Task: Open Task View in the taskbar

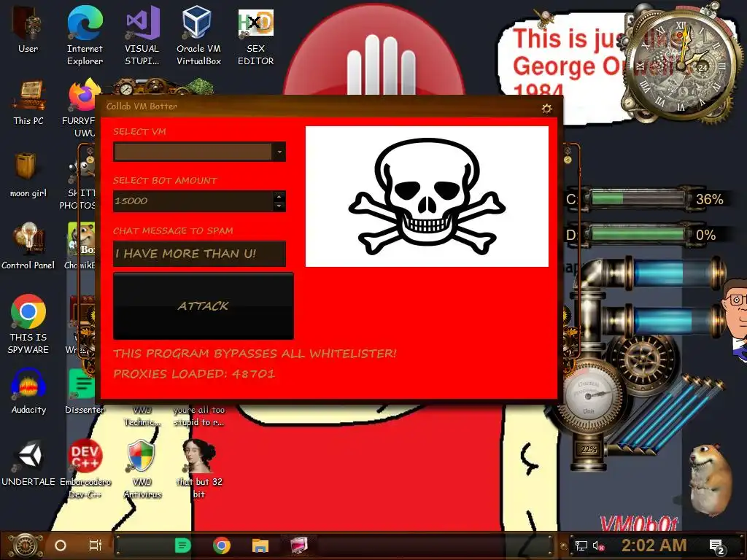Action: coord(96,545)
